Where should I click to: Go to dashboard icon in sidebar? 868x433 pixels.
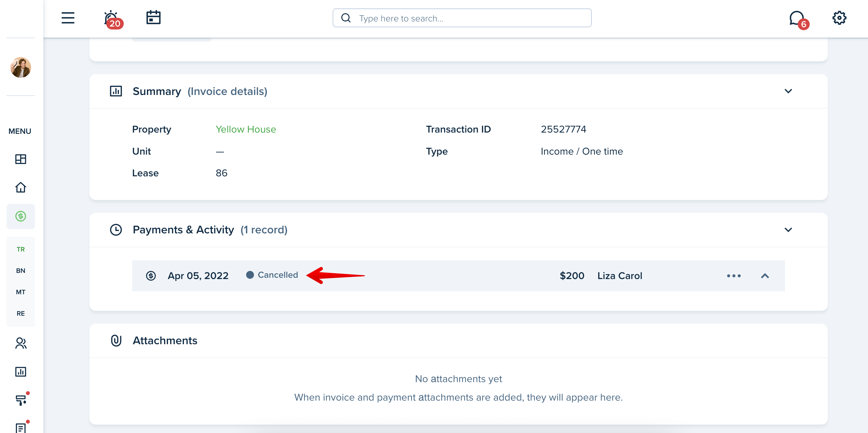click(20, 159)
